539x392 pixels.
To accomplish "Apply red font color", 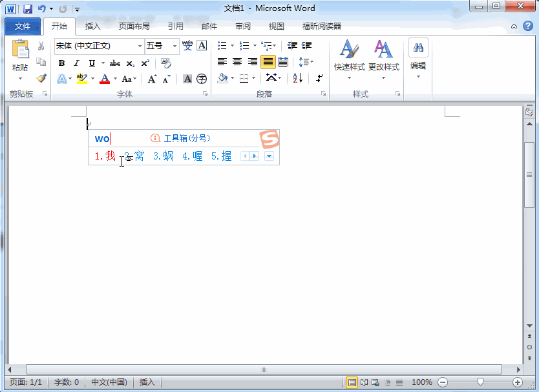I will pyautogui.click(x=105, y=79).
